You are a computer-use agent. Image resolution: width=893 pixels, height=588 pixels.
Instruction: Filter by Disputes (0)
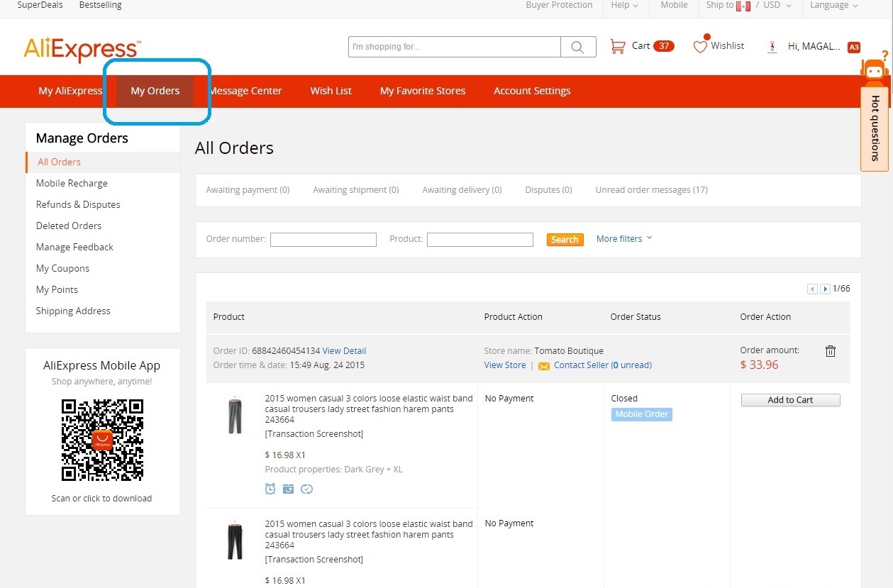coord(548,190)
